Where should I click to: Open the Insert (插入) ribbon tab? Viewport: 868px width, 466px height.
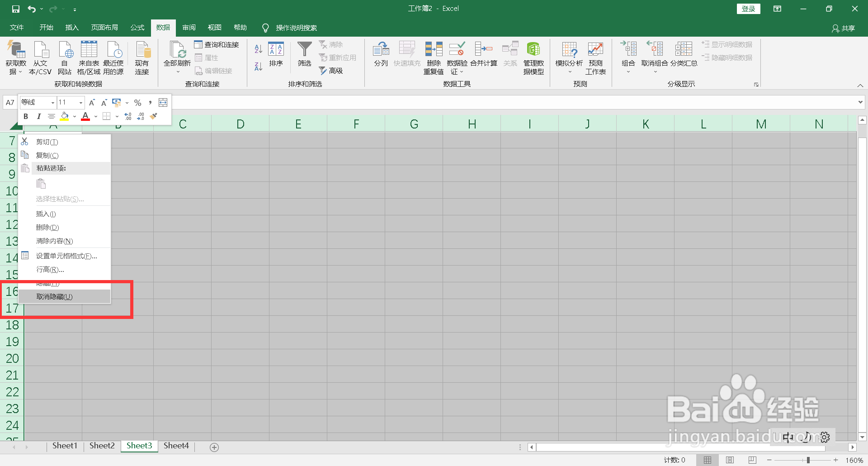pyautogui.click(x=72, y=28)
